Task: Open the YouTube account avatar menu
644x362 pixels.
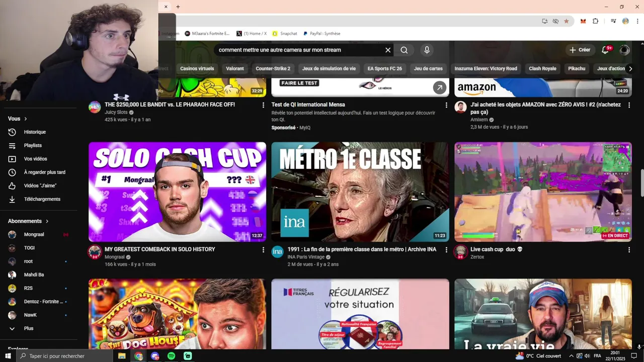Action: pyautogui.click(x=624, y=50)
